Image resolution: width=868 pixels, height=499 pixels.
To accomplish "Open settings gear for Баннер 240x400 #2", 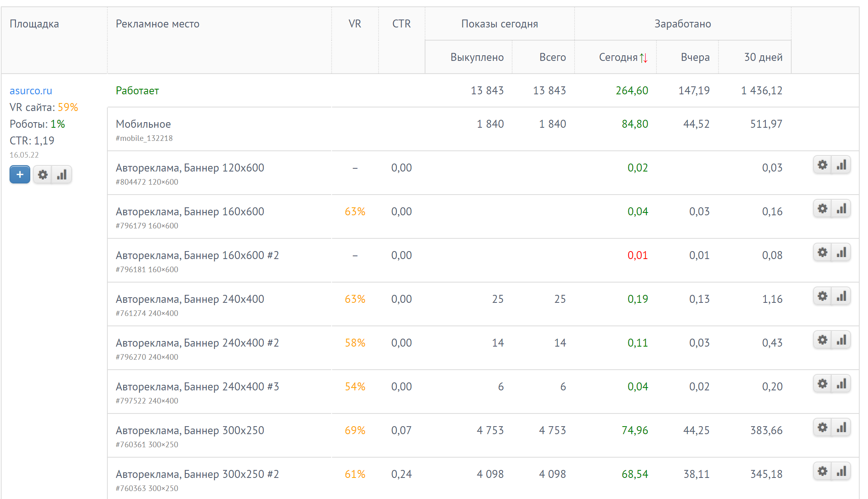I will [x=822, y=340].
